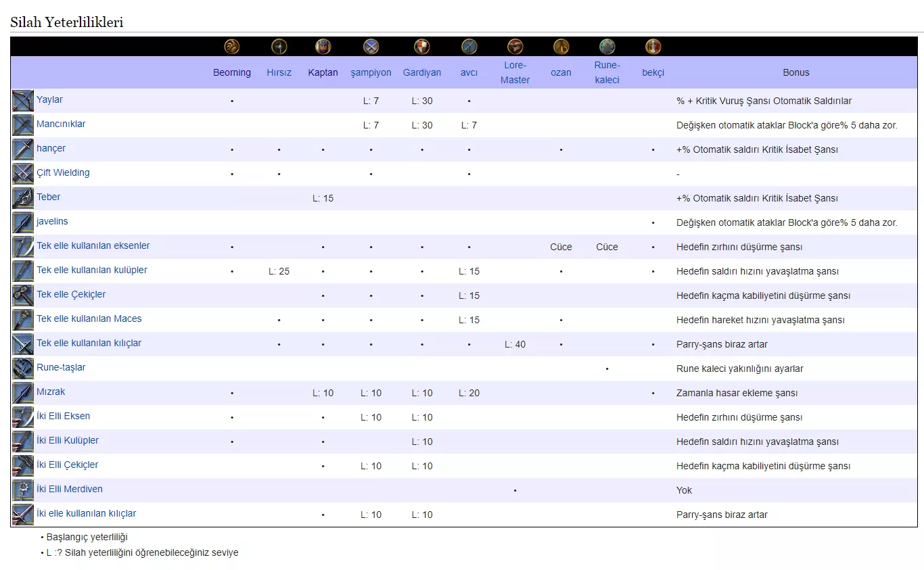The width and height of the screenshot is (924, 570).
Task: Follow the hançer weapon link
Action: [x=51, y=149]
